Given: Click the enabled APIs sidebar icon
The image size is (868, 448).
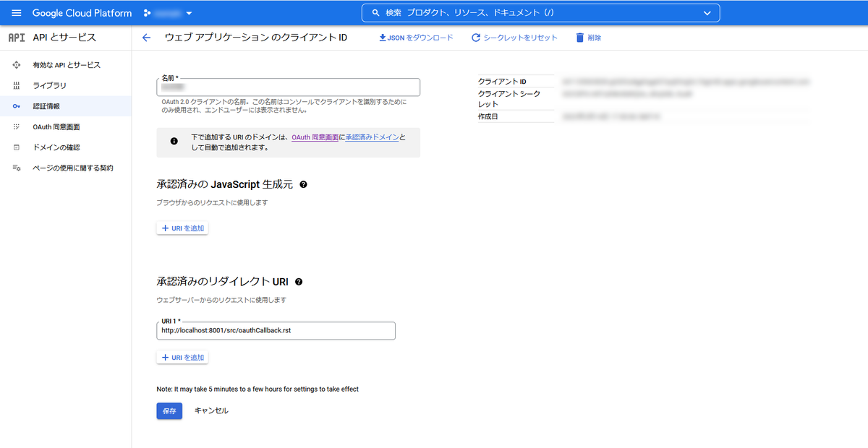Looking at the screenshot, I should (x=17, y=65).
